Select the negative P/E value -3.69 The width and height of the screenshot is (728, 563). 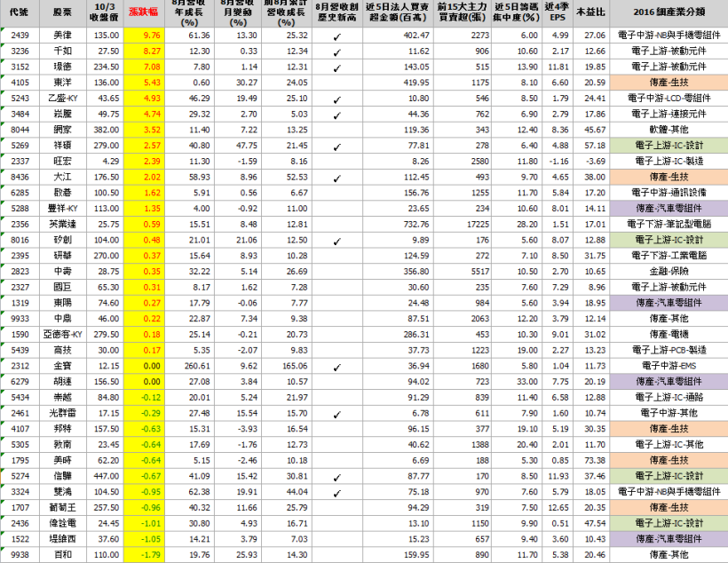coord(594,162)
